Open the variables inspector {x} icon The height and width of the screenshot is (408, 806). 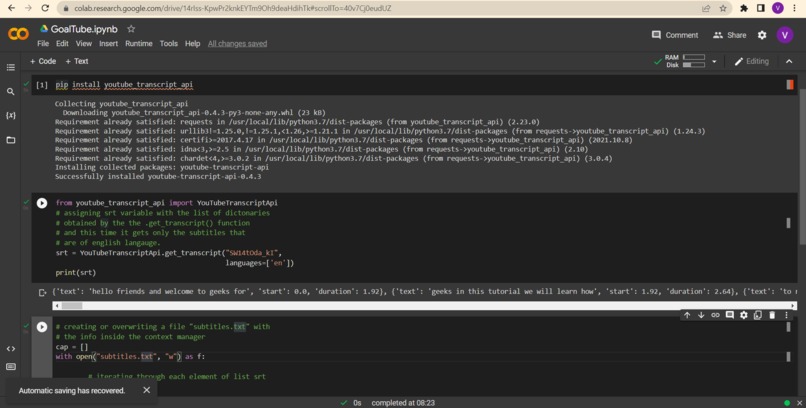click(10, 116)
